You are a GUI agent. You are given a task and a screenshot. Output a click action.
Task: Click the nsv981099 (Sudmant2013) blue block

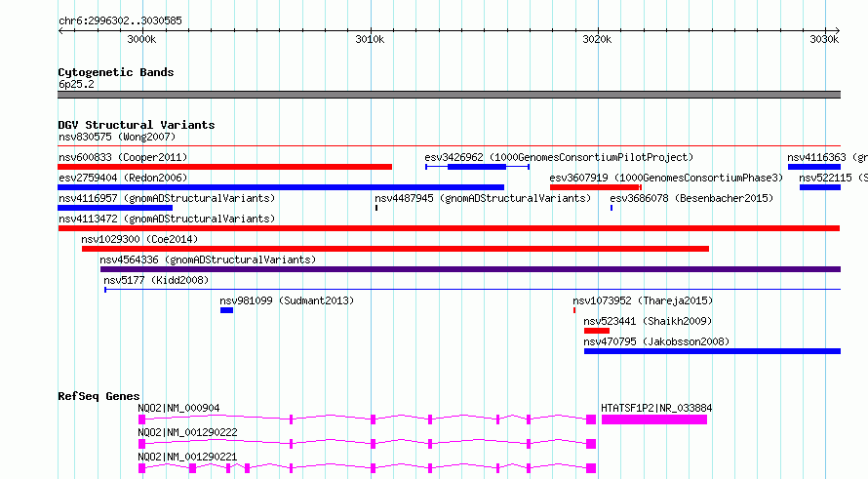pyautogui.click(x=226, y=310)
